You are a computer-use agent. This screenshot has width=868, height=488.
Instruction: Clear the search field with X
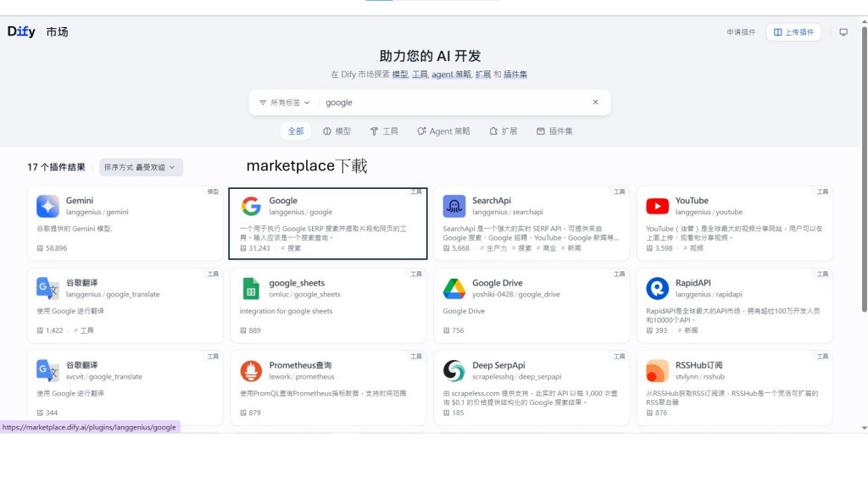point(596,102)
